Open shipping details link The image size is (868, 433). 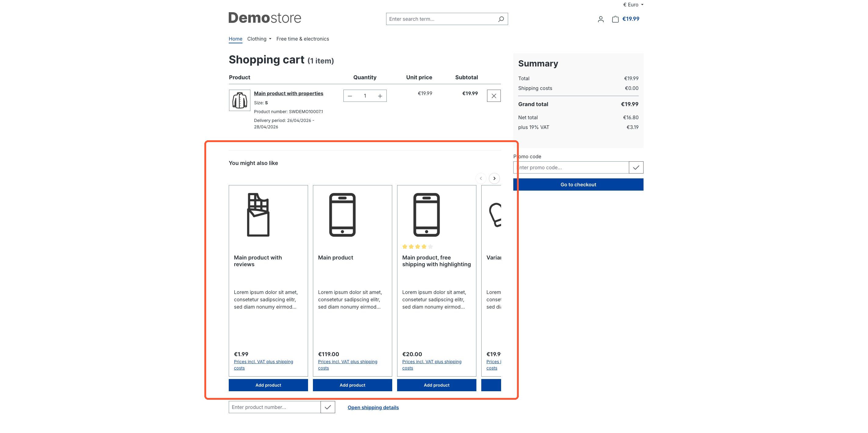pos(373,407)
